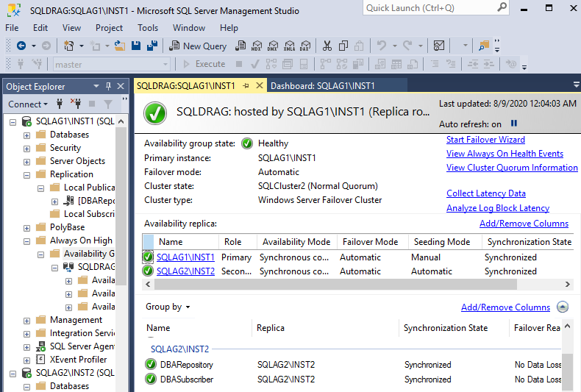Expand the Databases node under SQLAG1\INST1
The width and height of the screenshot is (581, 392).
coord(27,135)
